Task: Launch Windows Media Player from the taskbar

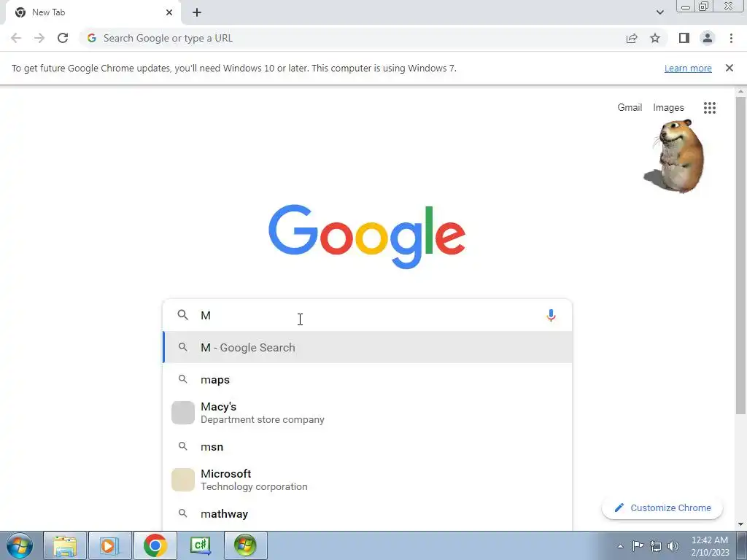Action: (x=109, y=545)
